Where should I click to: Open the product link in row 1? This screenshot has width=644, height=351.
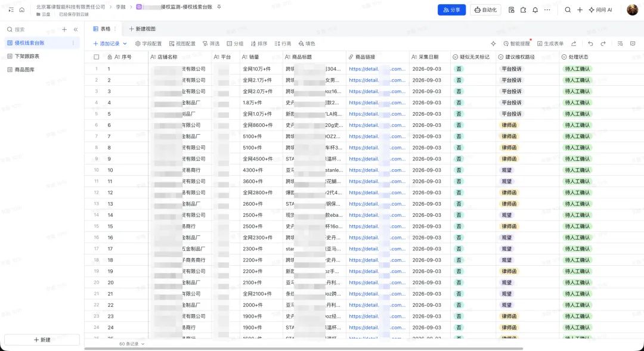[x=377, y=69]
